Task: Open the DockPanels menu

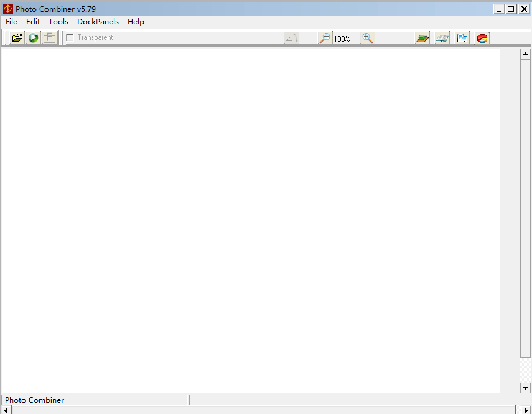Action: [98, 22]
